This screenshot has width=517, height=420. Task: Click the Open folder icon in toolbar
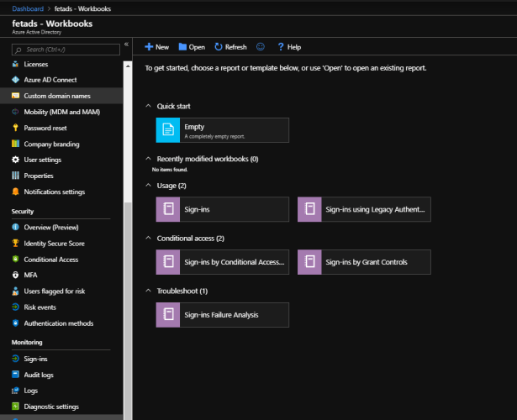[182, 47]
